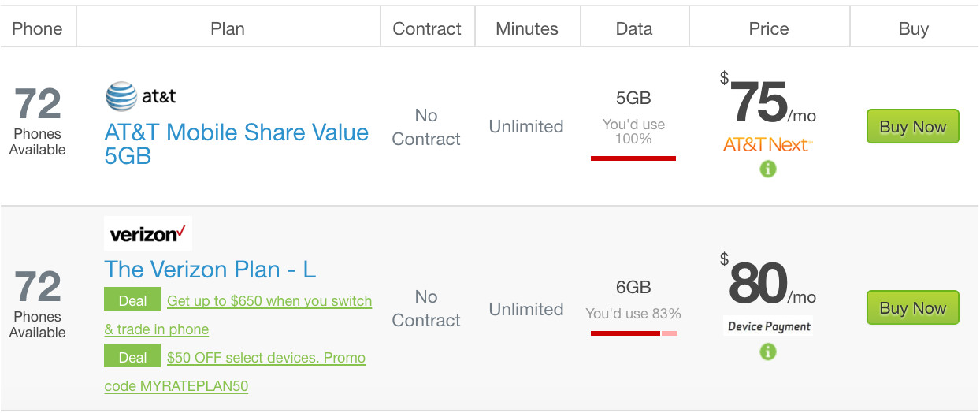
Task: Click the Verizon logo
Action: click(148, 234)
